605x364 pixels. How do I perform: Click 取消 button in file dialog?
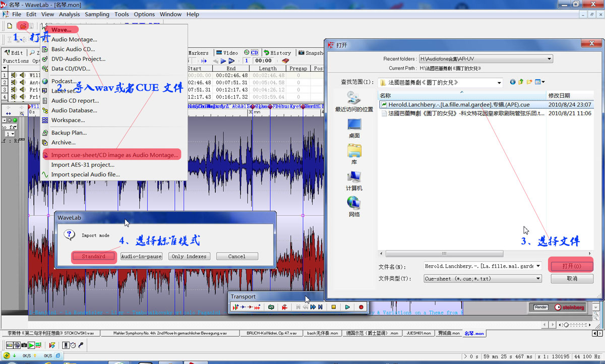(x=572, y=278)
